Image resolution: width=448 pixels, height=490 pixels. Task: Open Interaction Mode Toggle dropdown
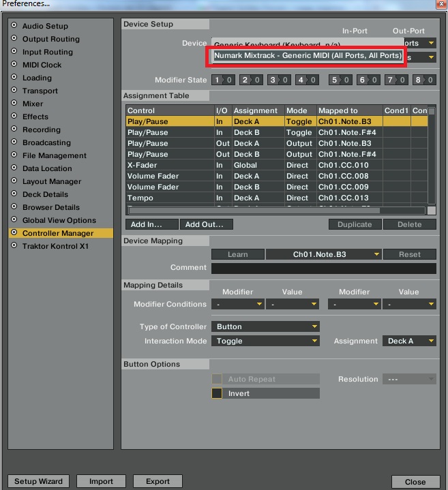265,341
